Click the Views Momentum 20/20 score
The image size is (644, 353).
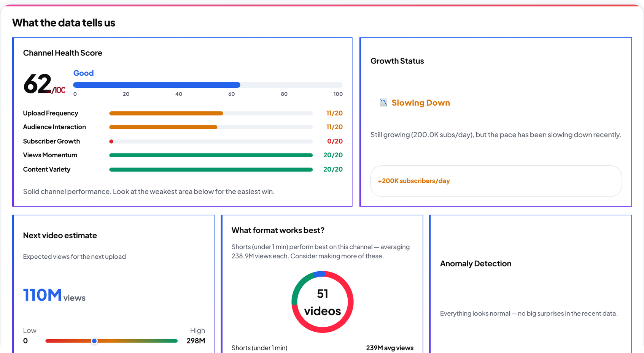(x=333, y=155)
